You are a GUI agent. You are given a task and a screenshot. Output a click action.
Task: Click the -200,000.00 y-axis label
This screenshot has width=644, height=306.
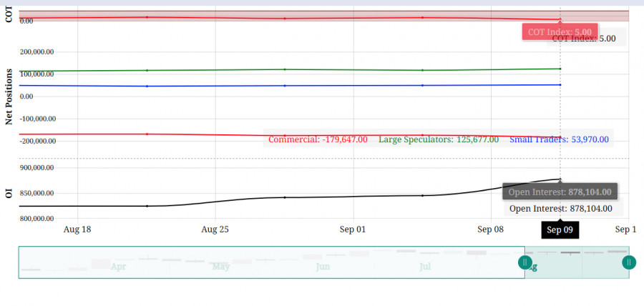pos(37,141)
